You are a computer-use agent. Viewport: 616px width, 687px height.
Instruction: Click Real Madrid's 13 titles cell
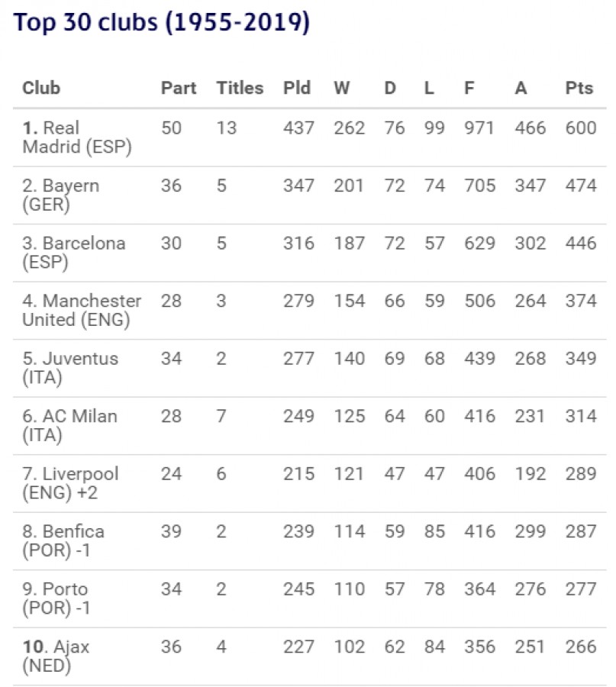coord(227,128)
